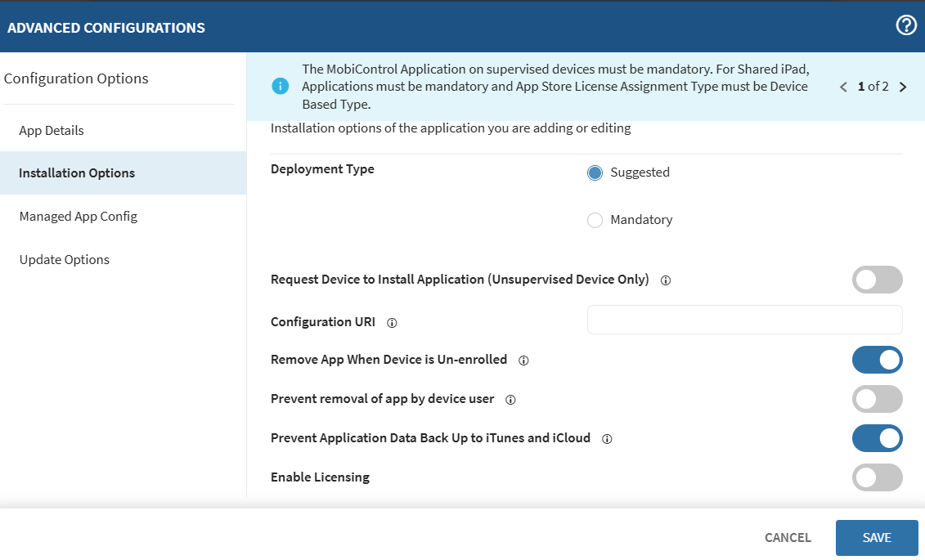This screenshot has width=925, height=560.
Task: Select the Suggested deployment type
Action: 595,172
